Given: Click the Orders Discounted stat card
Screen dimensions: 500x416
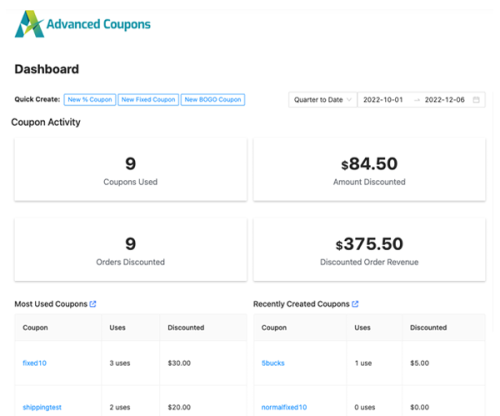Looking at the screenshot, I should [x=131, y=250].
